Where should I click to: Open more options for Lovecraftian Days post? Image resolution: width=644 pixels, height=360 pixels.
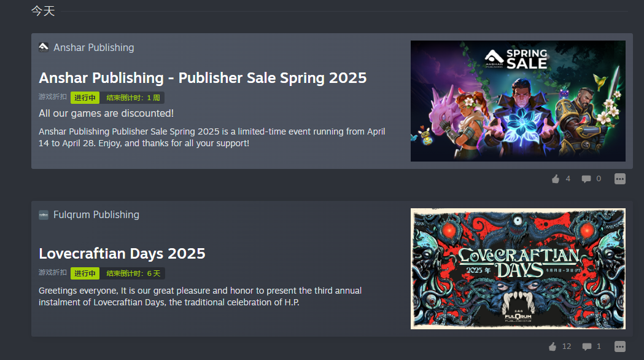(x=620, y=346)
